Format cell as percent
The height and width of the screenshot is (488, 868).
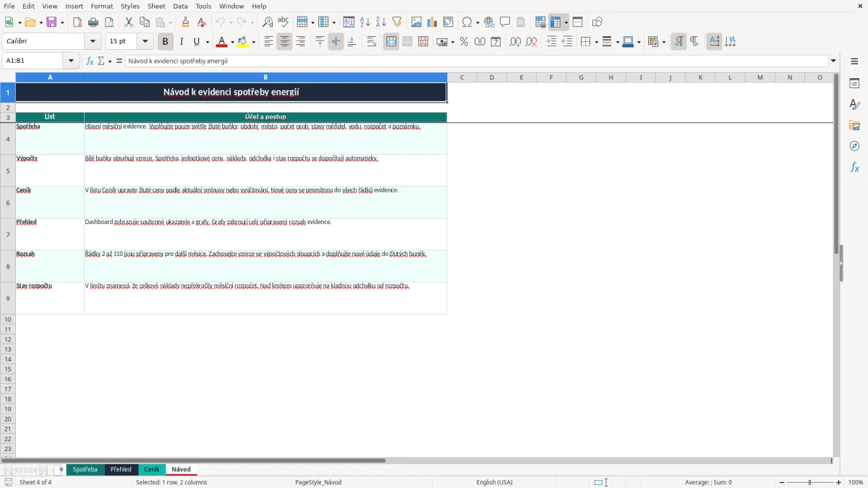tap(464, 42)
